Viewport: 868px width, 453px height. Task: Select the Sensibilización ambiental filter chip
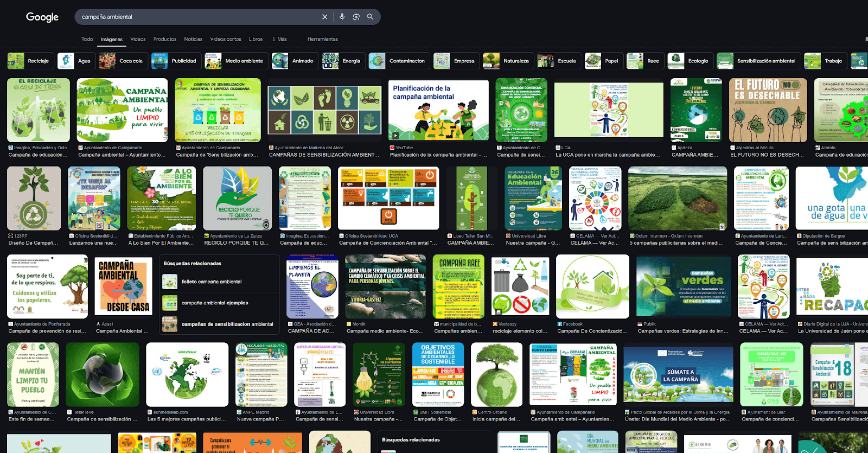click(x=758, y=61)
